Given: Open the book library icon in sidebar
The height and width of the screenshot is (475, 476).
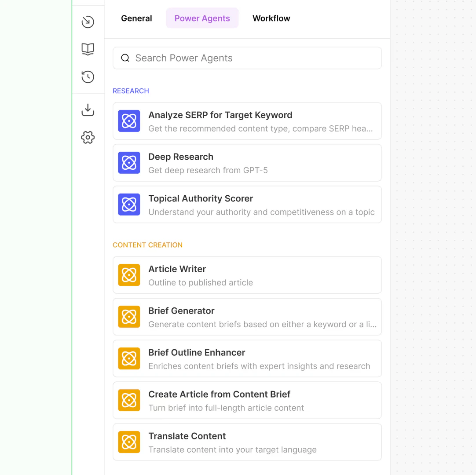Looking at the screenshot, I should (x=88, y=49).
